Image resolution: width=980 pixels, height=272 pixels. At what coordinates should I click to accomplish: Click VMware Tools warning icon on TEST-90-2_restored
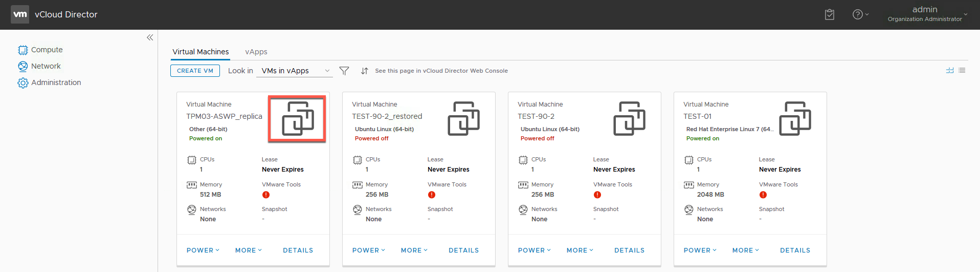click(x=432, y=195)
